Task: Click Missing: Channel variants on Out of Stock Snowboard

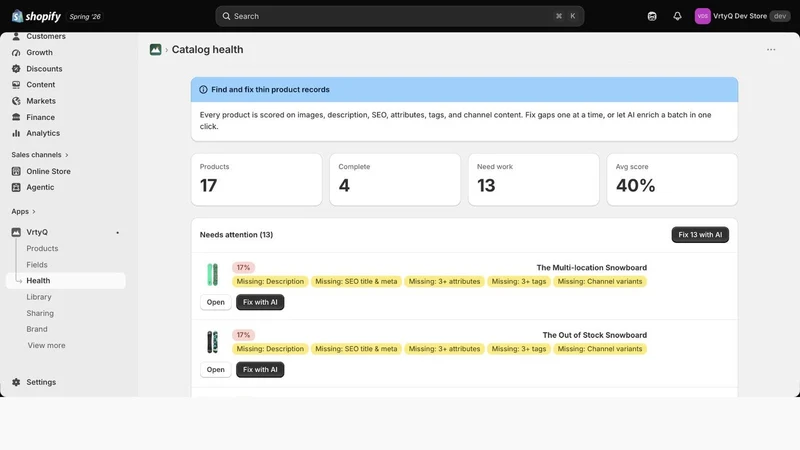Action: pos(600,349)
